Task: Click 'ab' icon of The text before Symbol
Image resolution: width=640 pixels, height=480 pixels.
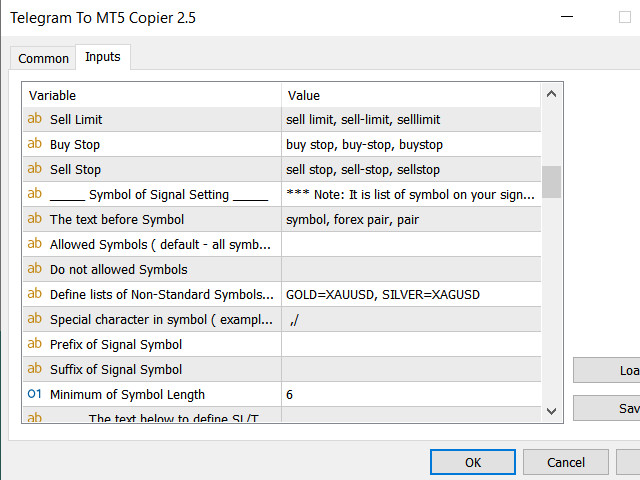Action: 35,219
